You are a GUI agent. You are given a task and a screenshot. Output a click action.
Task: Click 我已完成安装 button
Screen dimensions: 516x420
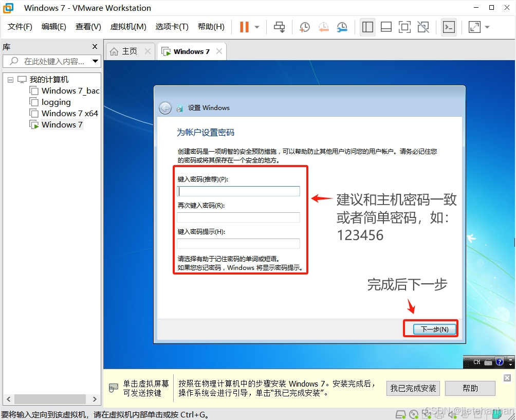[x=413, y=389]
